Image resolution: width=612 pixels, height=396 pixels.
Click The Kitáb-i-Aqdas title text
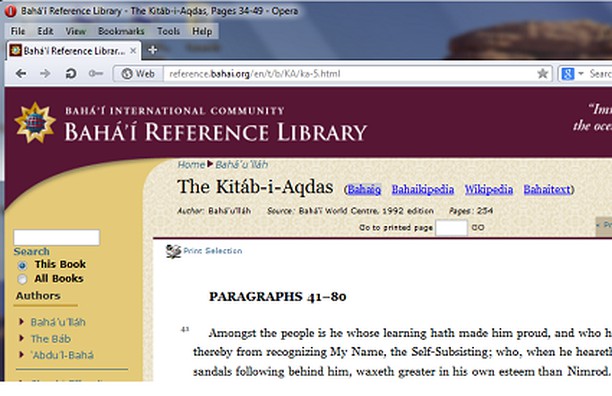click(255, 186)
